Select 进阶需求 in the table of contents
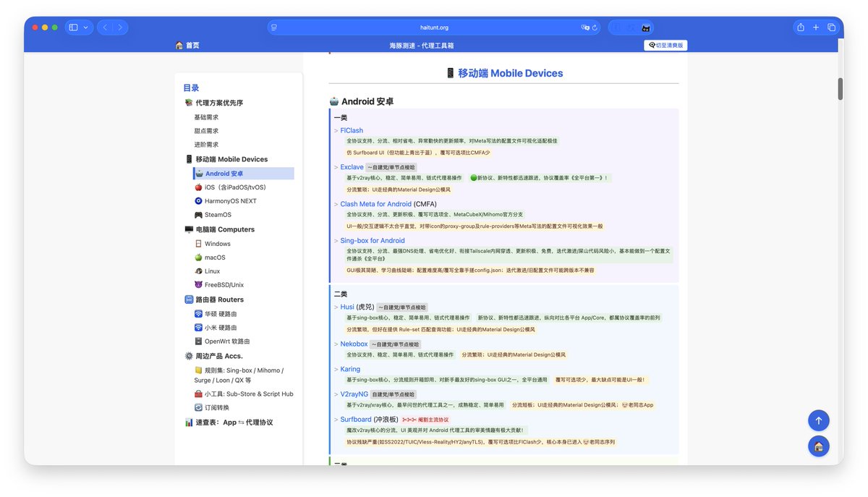This screenshot has height=497, width=868. click(x=206, y=145)
